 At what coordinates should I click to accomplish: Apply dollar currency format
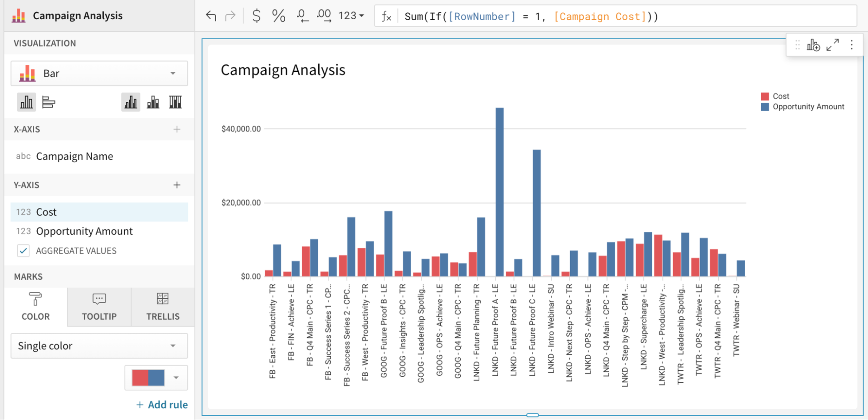pos(256,16)
